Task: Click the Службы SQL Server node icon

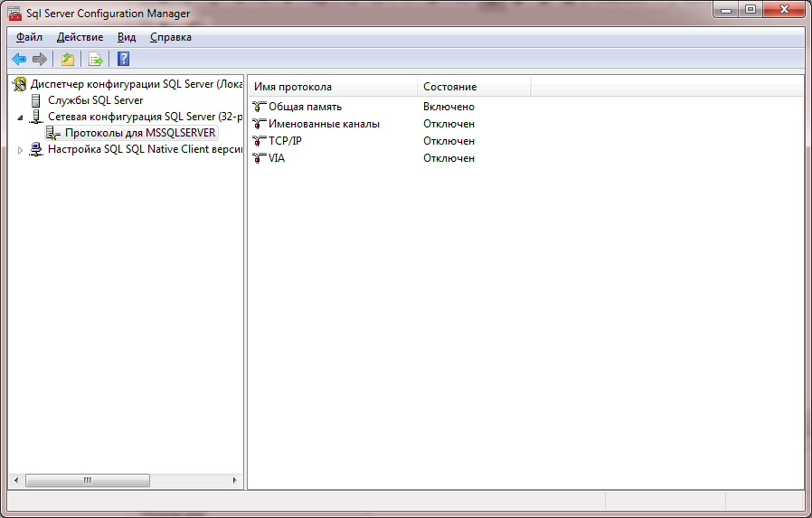Action: (x=36, y=100)
